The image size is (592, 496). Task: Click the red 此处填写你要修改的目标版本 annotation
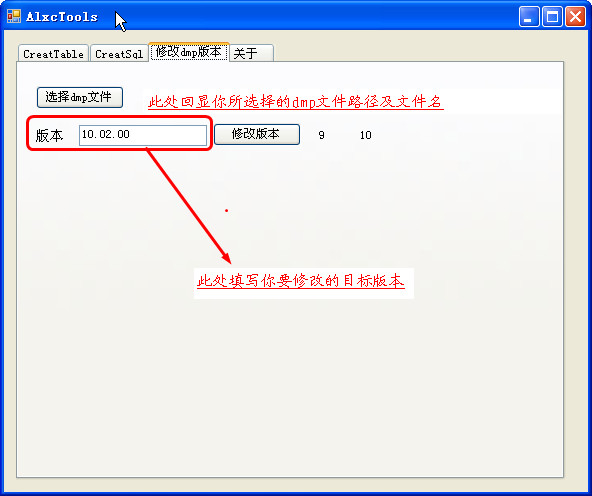pos(301,281)
